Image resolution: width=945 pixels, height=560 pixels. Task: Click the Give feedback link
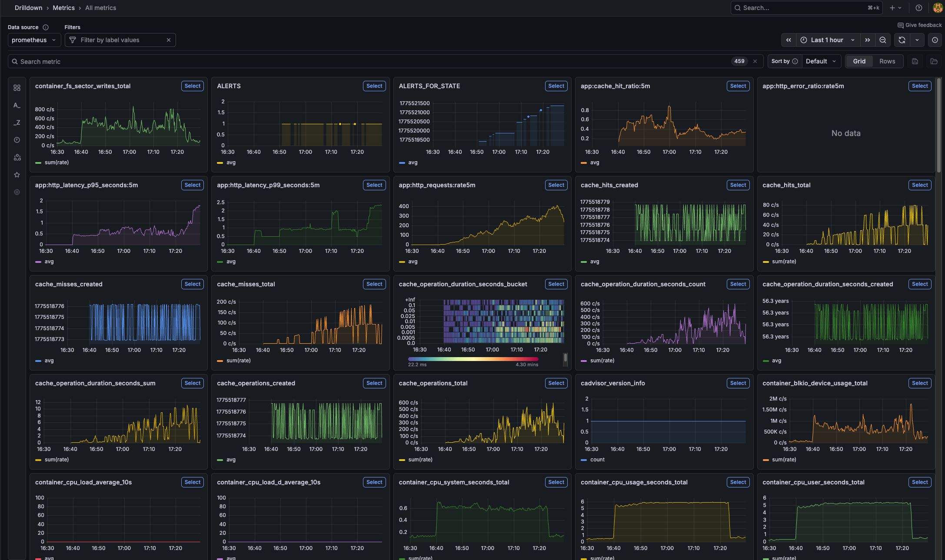(x=919, y=25)
